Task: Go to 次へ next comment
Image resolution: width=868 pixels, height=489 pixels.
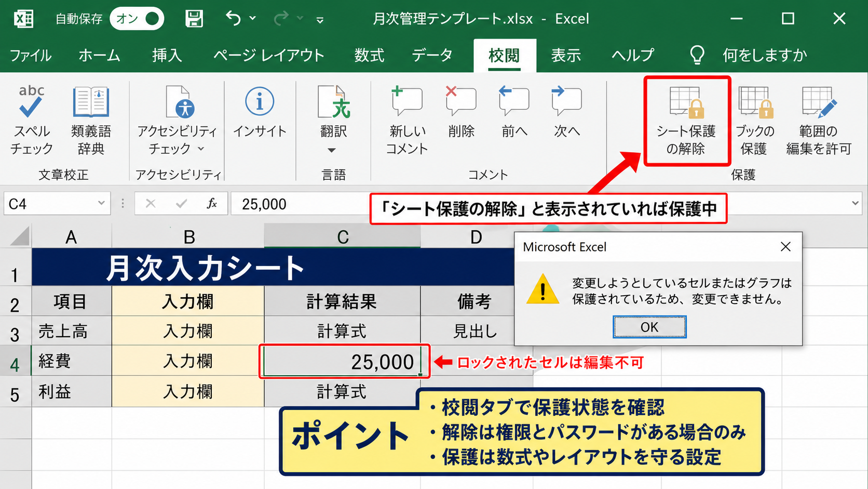Action: [566, 112]
